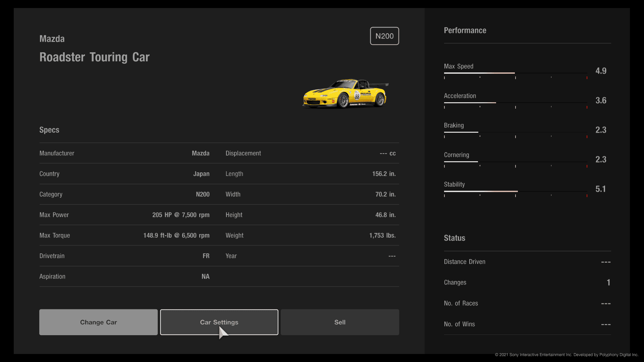Click the yellow Roadster car thumbnail
Viewport: 644px width, 362px height.
[x=345, y=94]
